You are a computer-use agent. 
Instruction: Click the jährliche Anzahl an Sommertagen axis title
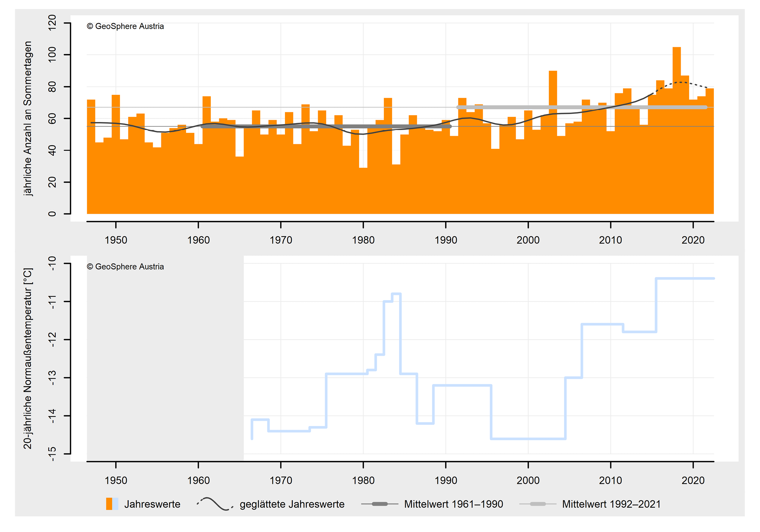point(28,118)
